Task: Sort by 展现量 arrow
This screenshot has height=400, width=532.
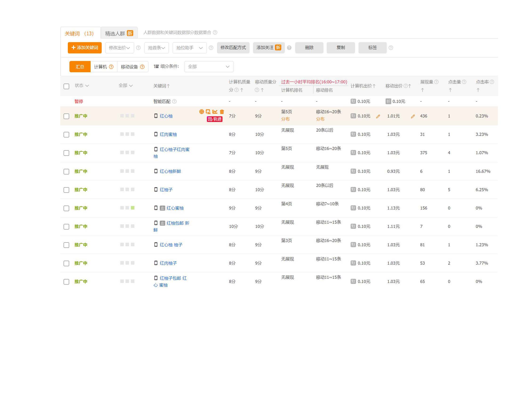Action: [x=423, y=90]
